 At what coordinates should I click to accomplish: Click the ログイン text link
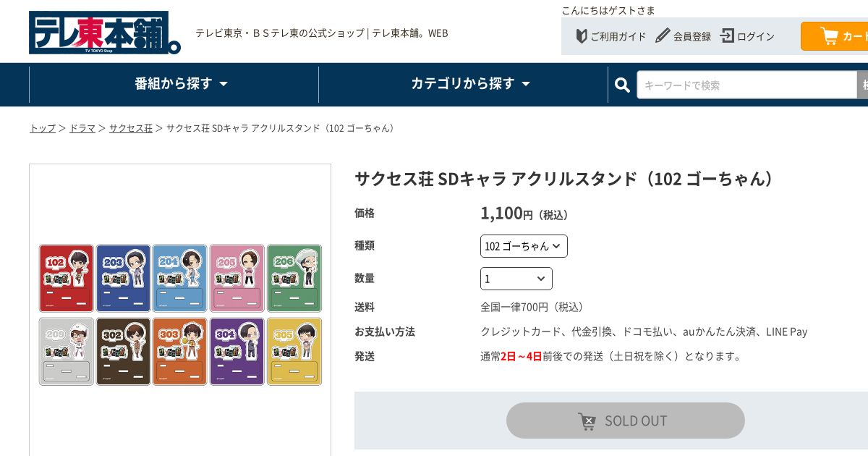(x=756, y=36)
